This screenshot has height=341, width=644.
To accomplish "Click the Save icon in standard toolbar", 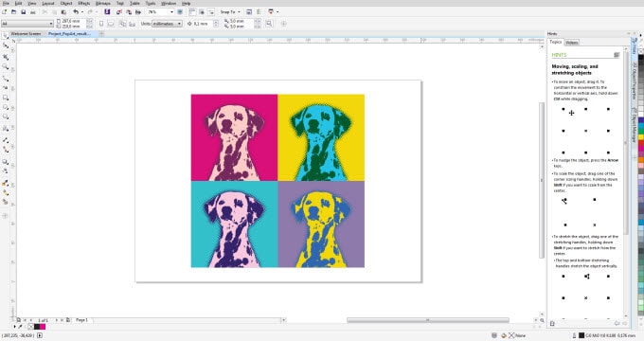I will (24, 12).
